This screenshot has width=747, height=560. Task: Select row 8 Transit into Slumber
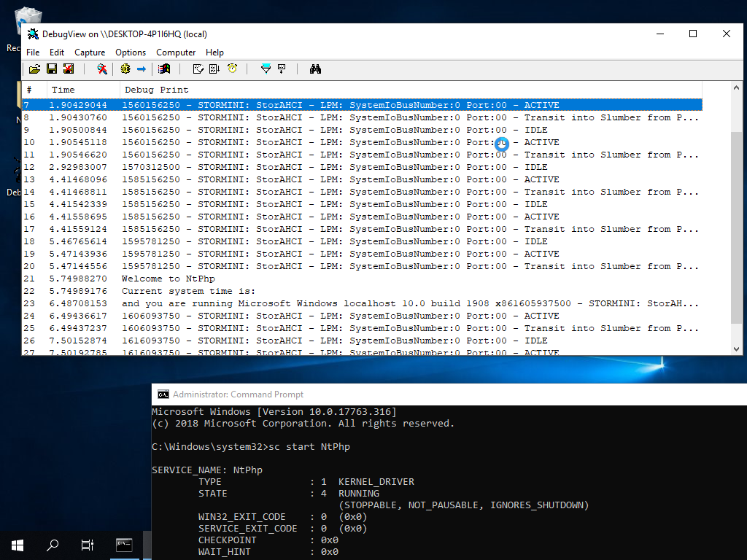(362, 117)
